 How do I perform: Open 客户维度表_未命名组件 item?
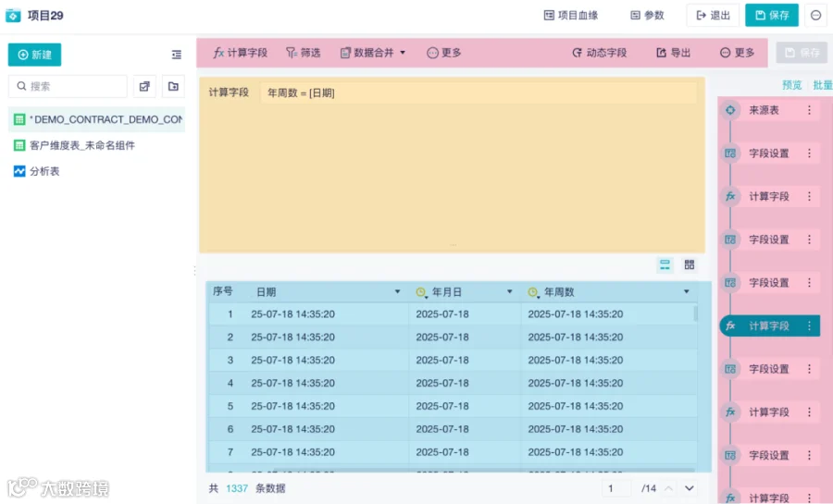74,145
